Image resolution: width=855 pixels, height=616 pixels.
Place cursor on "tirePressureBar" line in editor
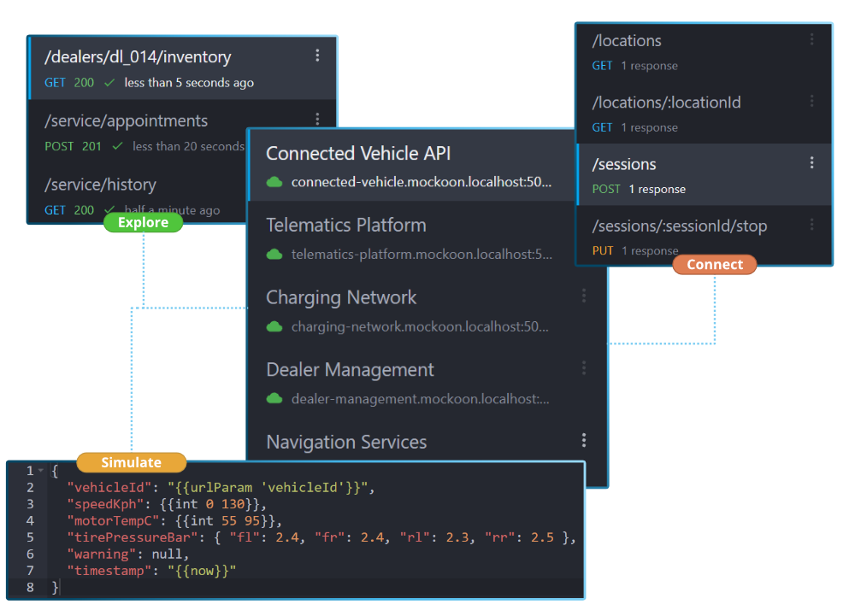click(321, 537)
